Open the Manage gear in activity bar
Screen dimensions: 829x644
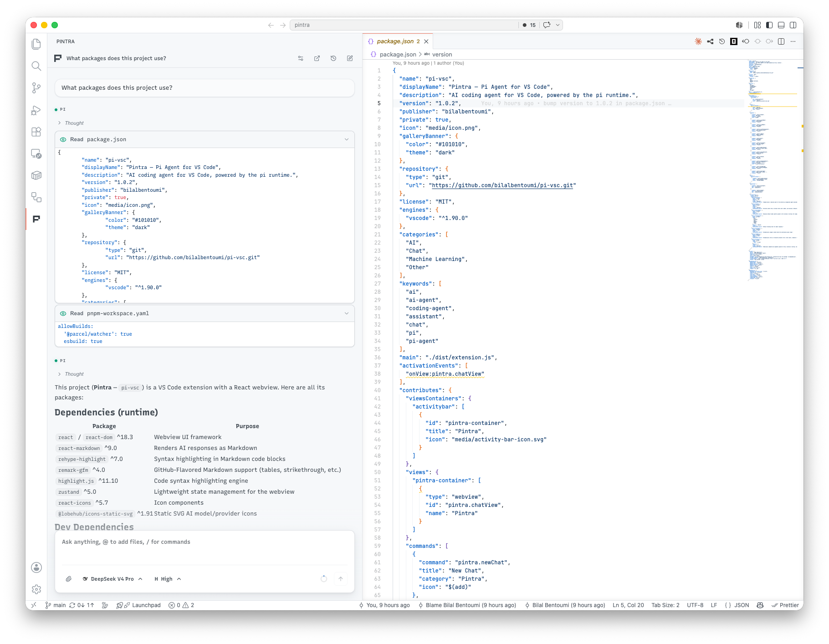pos(36,589)
